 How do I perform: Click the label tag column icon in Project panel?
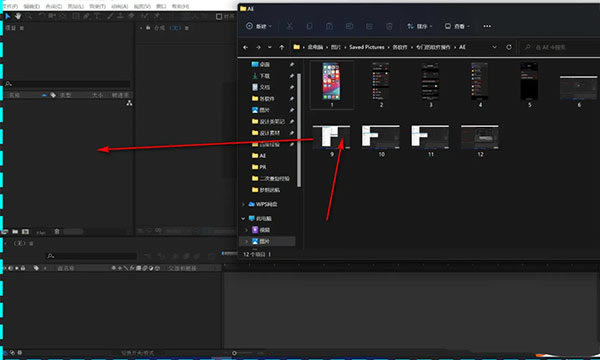(53, 95)
